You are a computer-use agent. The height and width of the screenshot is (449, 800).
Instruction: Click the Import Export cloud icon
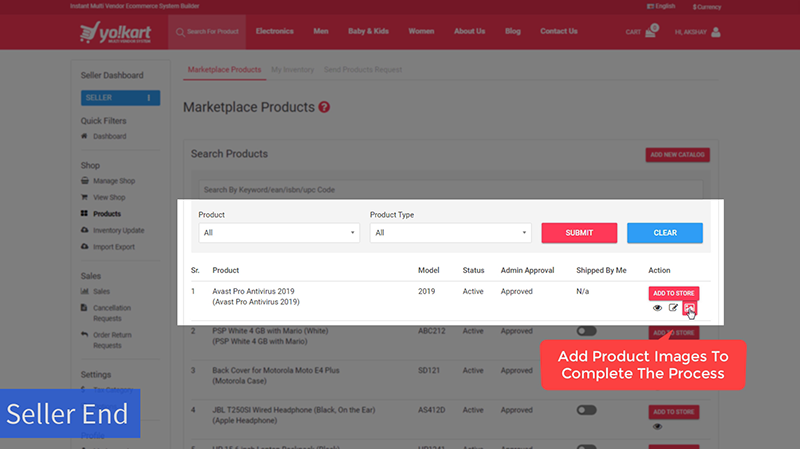pos(84,246)
